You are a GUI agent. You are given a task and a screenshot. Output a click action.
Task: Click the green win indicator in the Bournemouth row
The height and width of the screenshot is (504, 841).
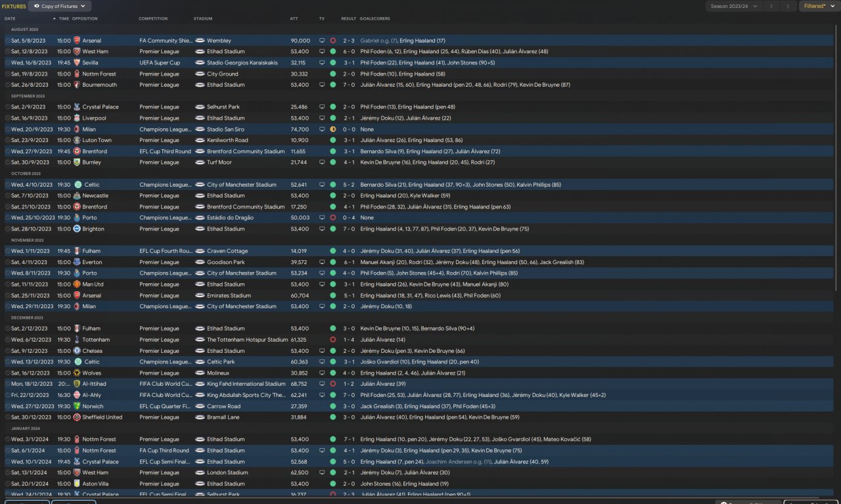pyautogui.click(x=333, y=85)
